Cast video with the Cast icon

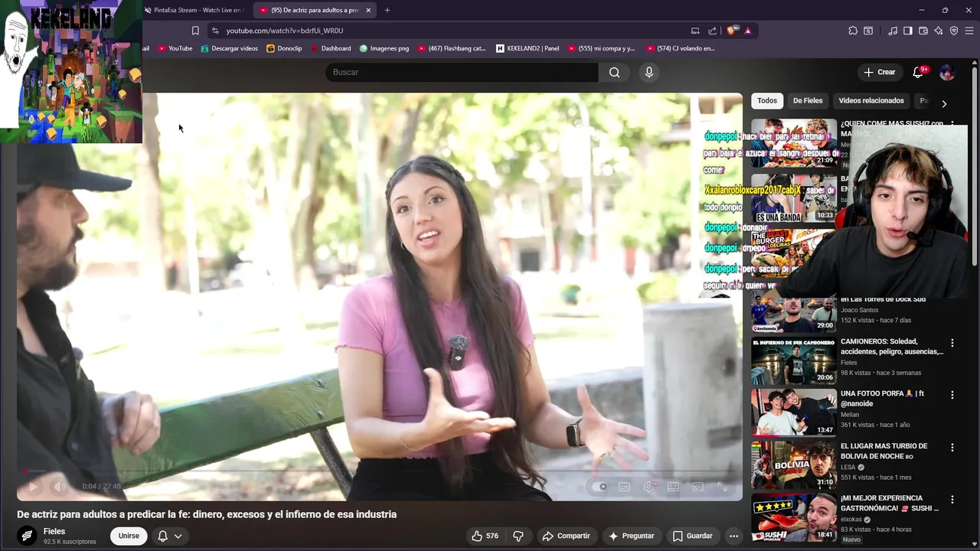pyautogui.click(x=697, y=487)
